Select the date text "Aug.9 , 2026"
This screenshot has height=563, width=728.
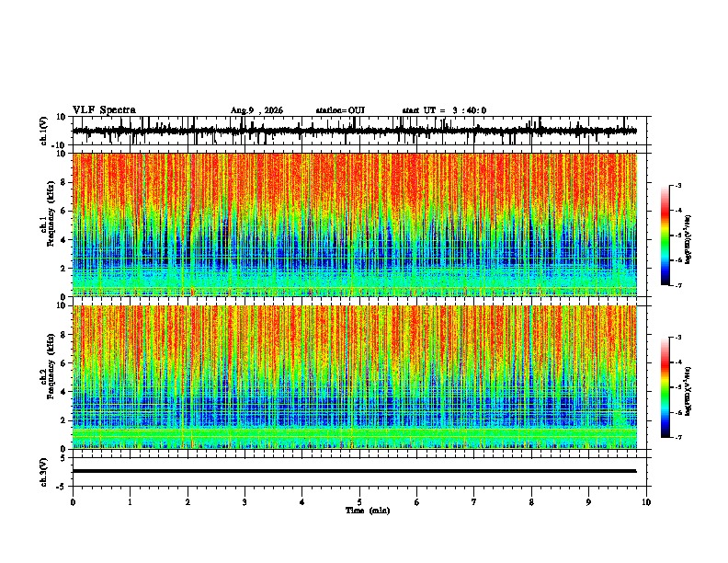(x=256, y=110)
